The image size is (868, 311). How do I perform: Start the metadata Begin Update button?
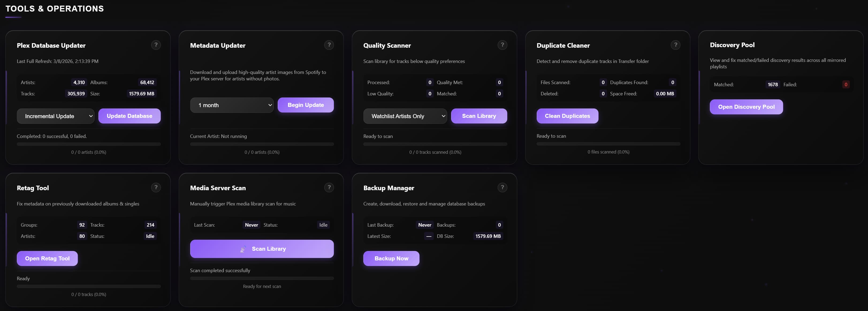pyautogui.click(x=306, y=105)
